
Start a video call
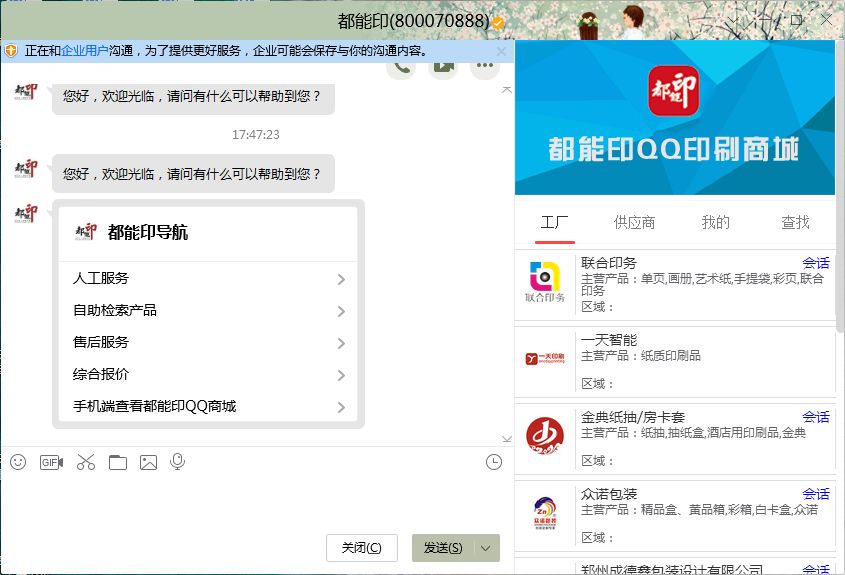443,67
